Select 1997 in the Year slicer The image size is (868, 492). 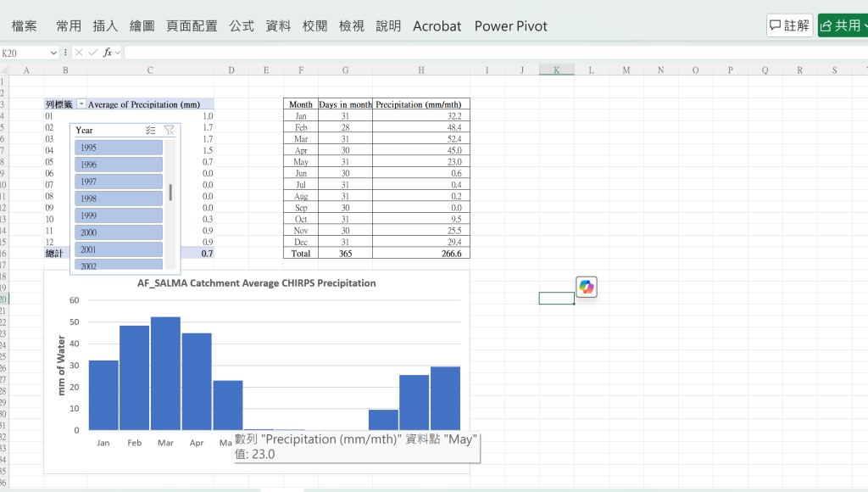119,182
